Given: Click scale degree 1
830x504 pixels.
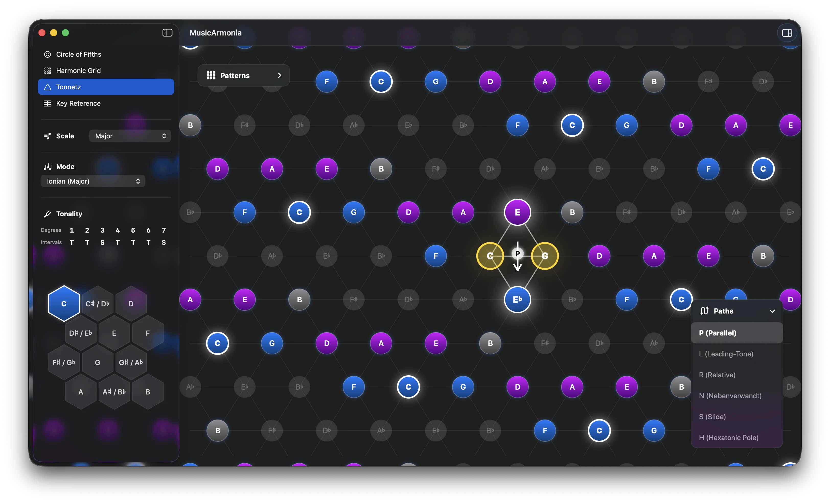Looking at the screenshot, I should coord(72,230).
